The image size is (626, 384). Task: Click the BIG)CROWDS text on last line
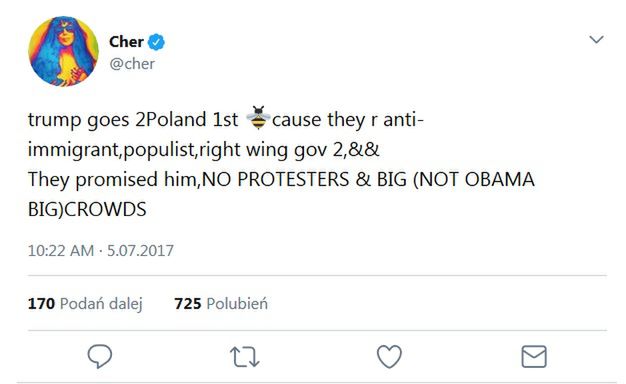[x=87, y=209]
